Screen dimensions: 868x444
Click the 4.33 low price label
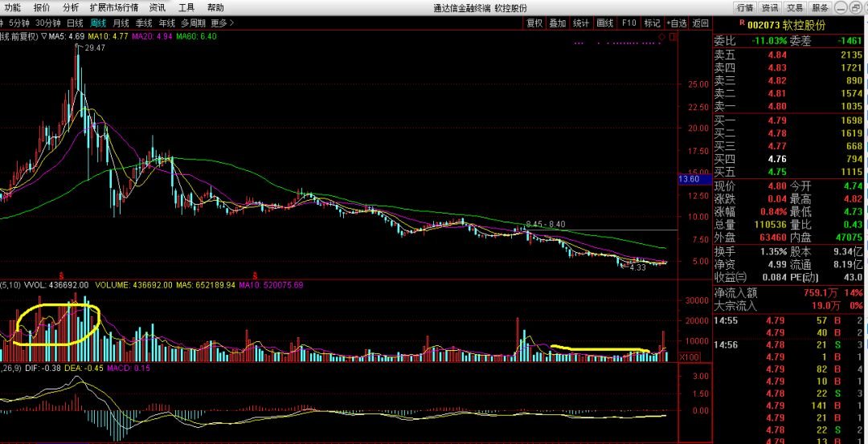pyautogui.click(x=637, y=267)
